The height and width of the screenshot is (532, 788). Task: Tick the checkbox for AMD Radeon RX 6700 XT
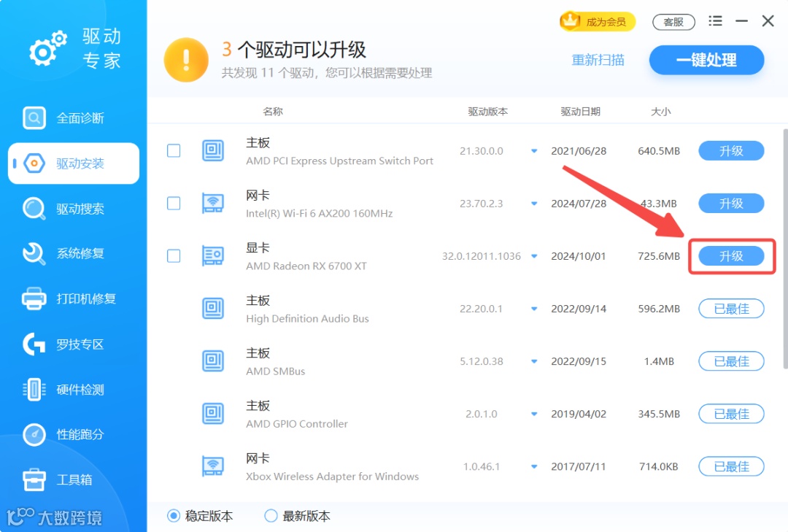coord(174,256)
